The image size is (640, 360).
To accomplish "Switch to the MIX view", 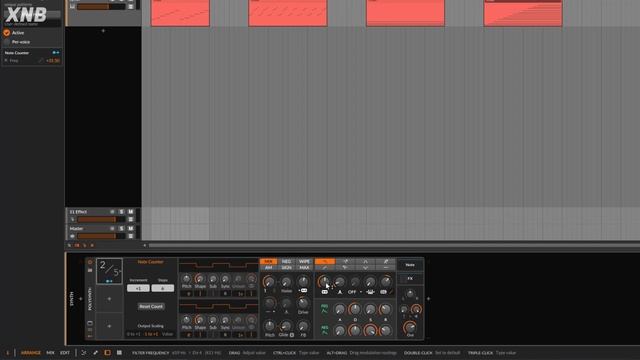I will click(50, 353).
